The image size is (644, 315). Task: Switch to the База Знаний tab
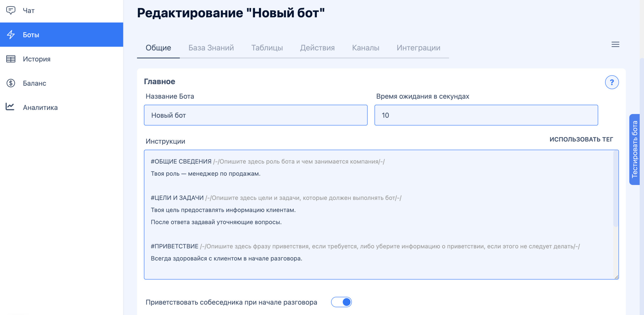(211, 48)
